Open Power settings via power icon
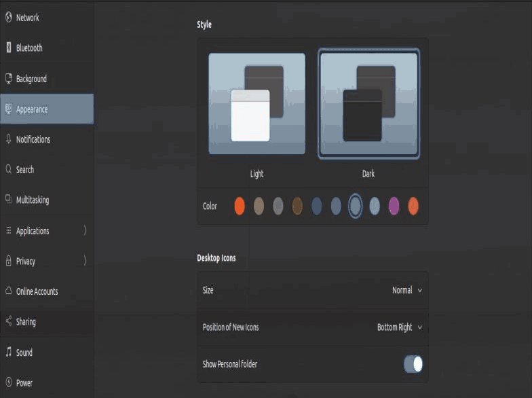 (x=9, y=382)
